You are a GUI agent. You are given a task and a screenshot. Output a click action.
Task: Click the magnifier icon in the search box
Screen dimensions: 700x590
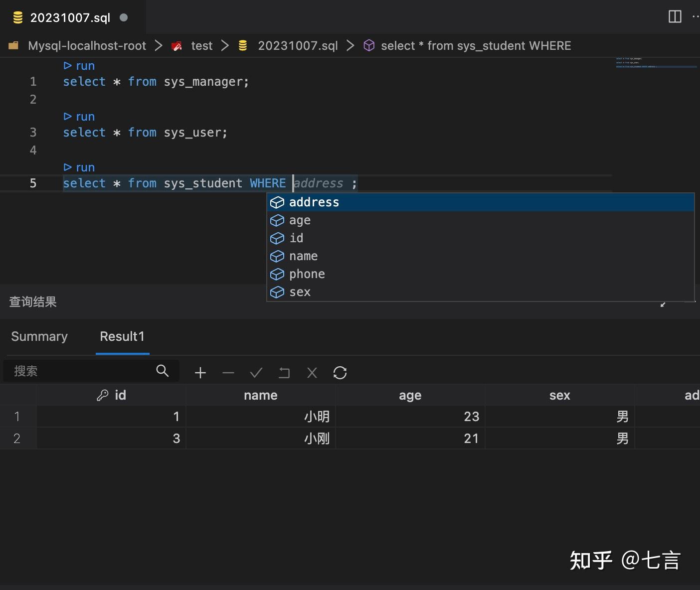[x=162, y=371]
